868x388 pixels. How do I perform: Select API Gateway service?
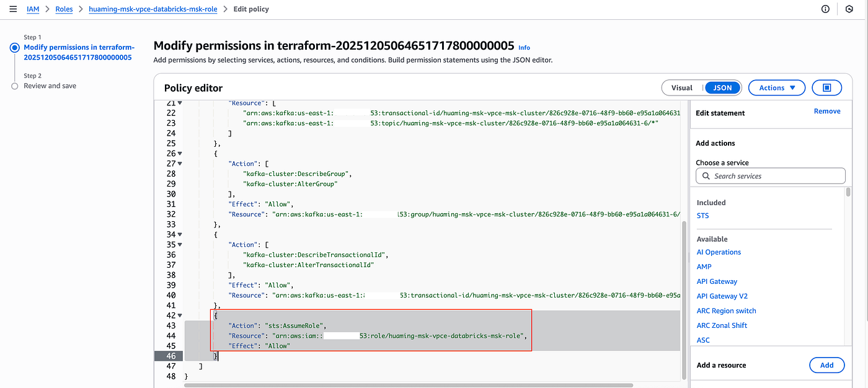[x=717, y=281]
